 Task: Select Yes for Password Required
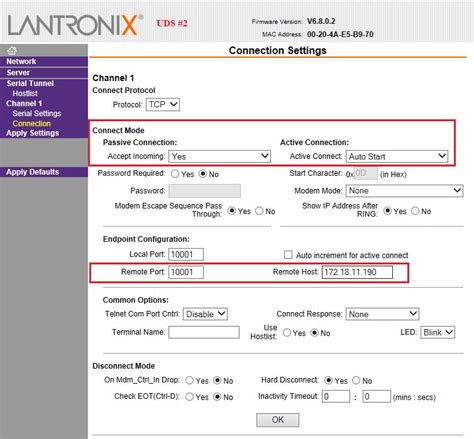coord(175,174)
